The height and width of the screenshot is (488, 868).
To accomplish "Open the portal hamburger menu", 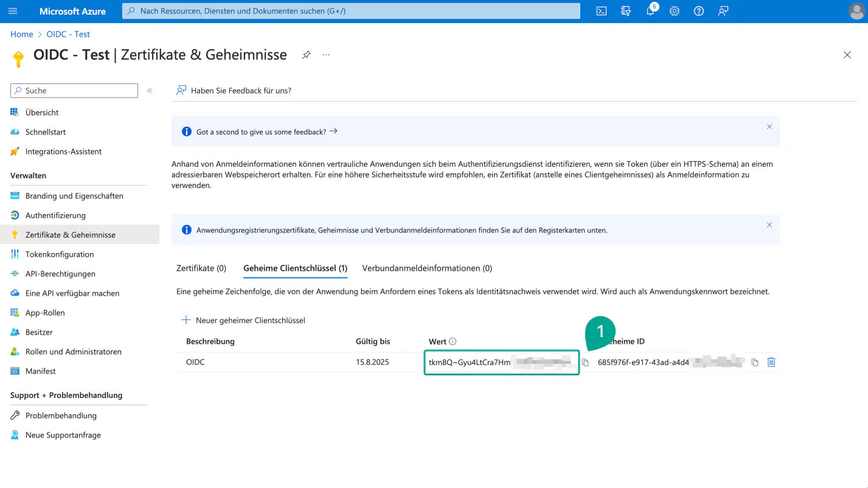I will click(x=13, y=11).
